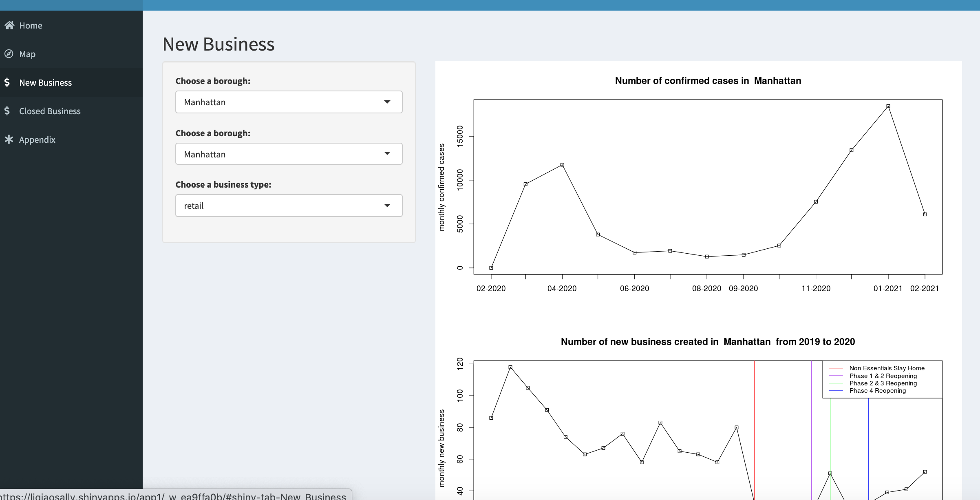This screenshot has width=980, height=500.
Task: Click second Manhattan borough select box
Action: (281, 154)
